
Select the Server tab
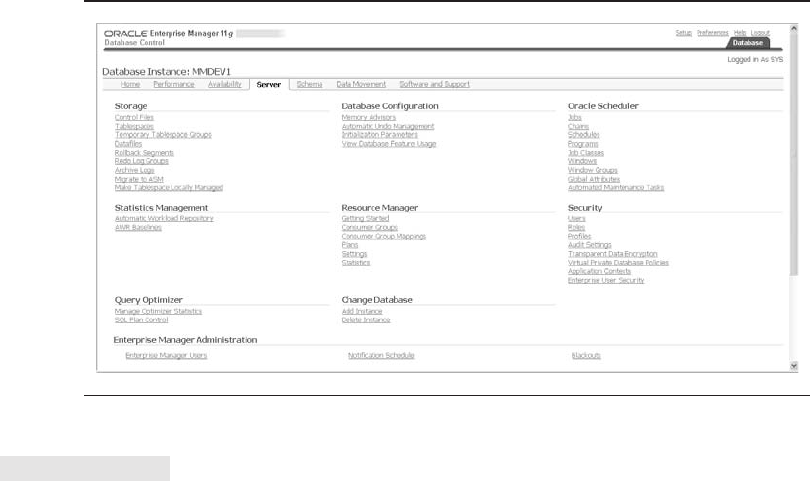(x=269, y=85)
